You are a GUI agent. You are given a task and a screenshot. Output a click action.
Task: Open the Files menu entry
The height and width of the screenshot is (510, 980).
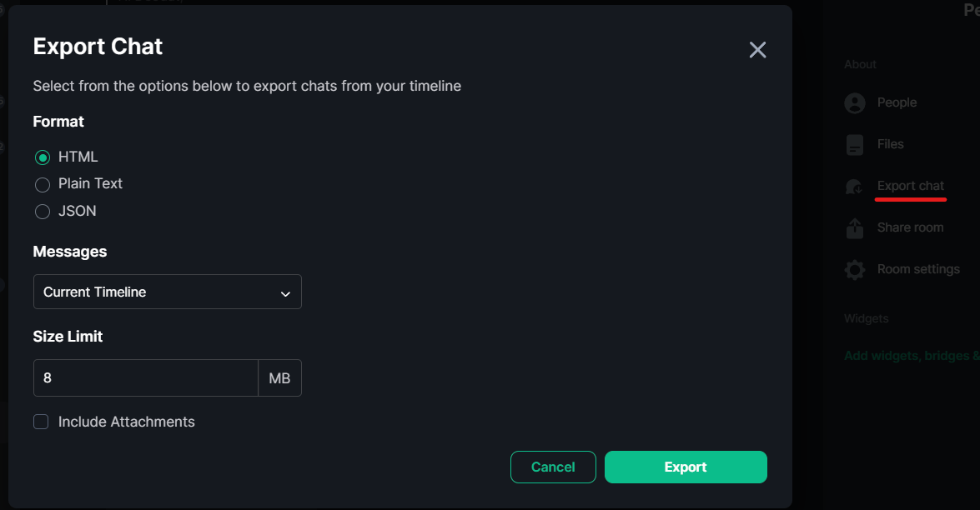pyautogui.click(x=890, y=144)
